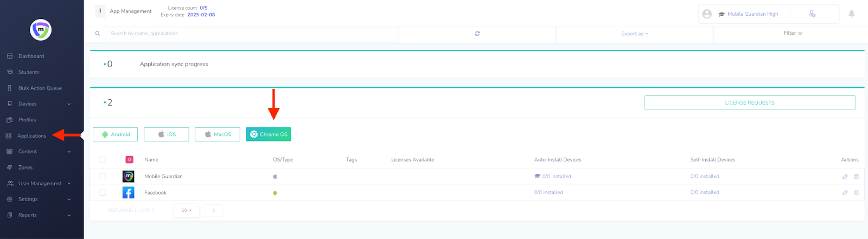The width and height of the screenshot is (868, 239).
Task: Delete the Mobile Guardian app entry
Action: pyautogui.click(x=857, y=177)
